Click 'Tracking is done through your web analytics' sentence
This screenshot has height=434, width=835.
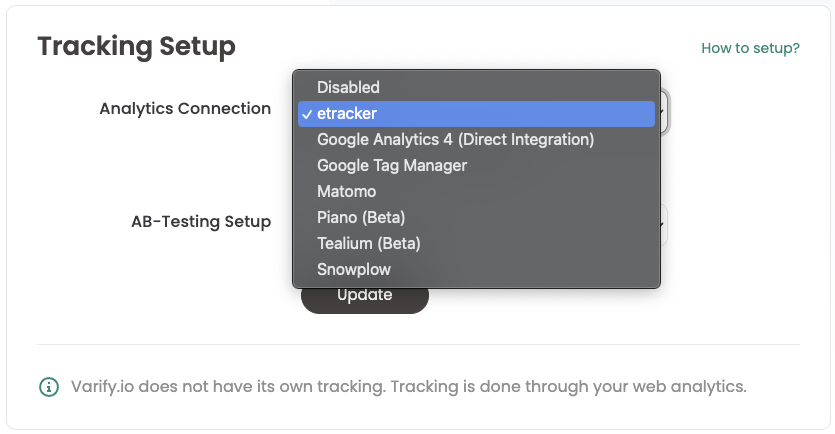pos(568,387)
